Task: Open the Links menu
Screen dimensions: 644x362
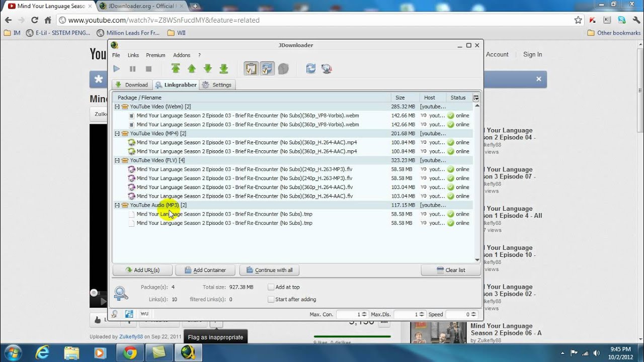Action: (133, 55)
